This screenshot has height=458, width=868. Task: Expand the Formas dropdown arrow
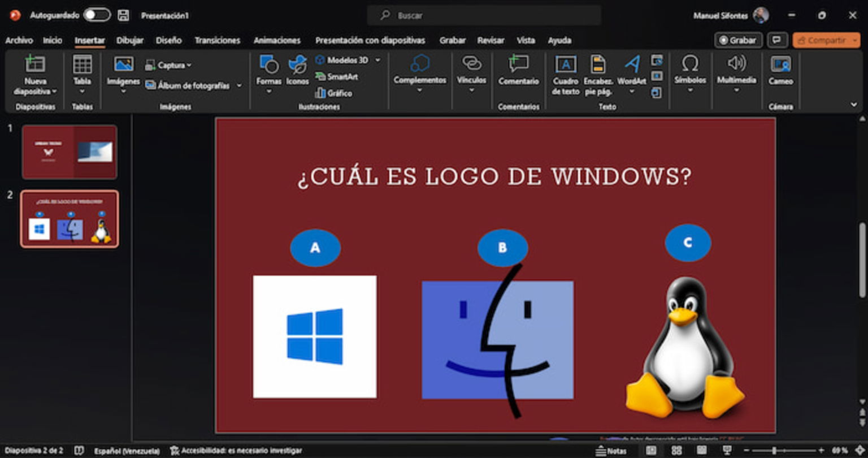coord(268,91)
